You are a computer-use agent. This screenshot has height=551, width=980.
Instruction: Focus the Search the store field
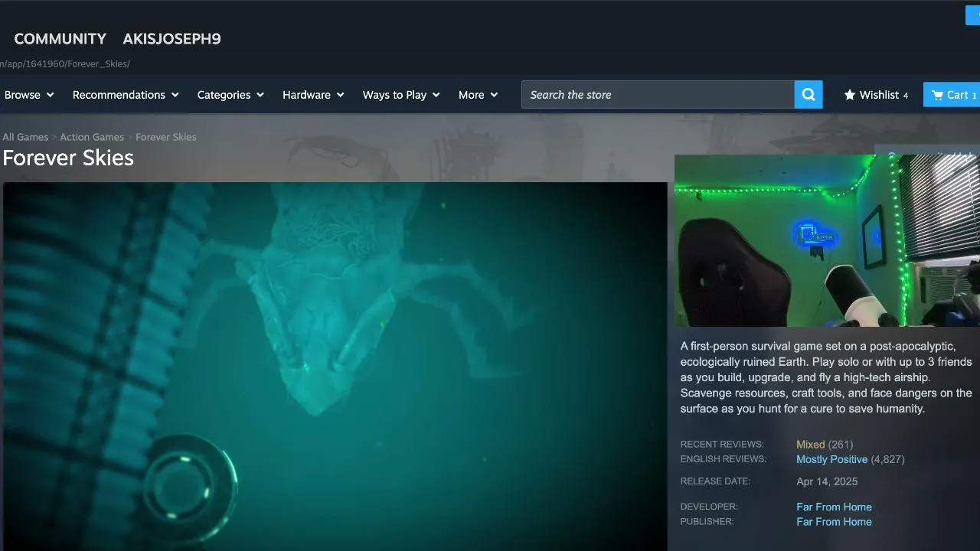click(658, 95)
